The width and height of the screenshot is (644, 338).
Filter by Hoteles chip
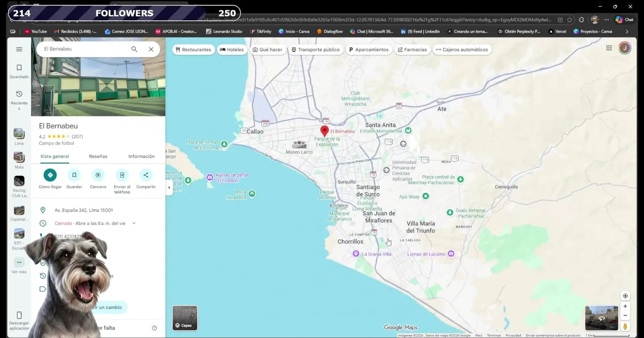pos(232,49)
